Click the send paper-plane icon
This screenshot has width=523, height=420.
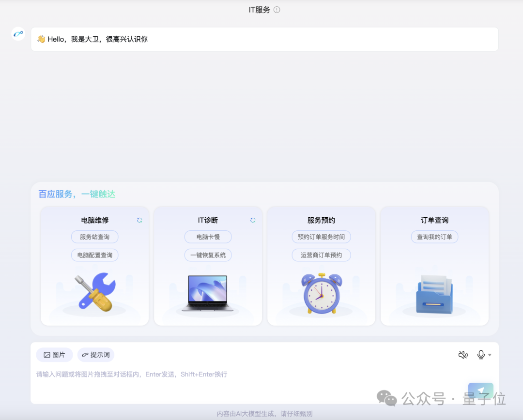point(480,390)
